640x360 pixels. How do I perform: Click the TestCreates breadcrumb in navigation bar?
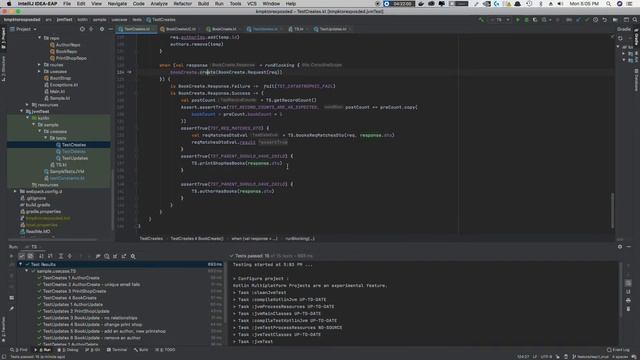click(161, 20)
